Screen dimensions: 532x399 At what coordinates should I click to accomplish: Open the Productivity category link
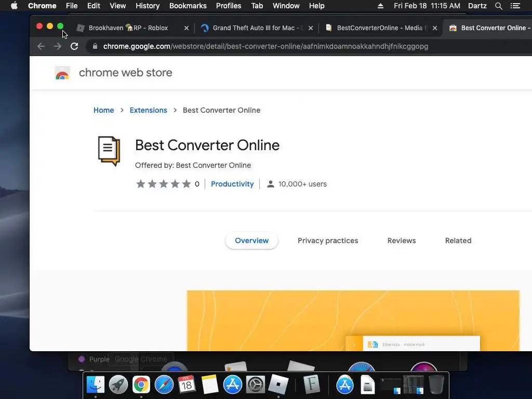point(232,184)
